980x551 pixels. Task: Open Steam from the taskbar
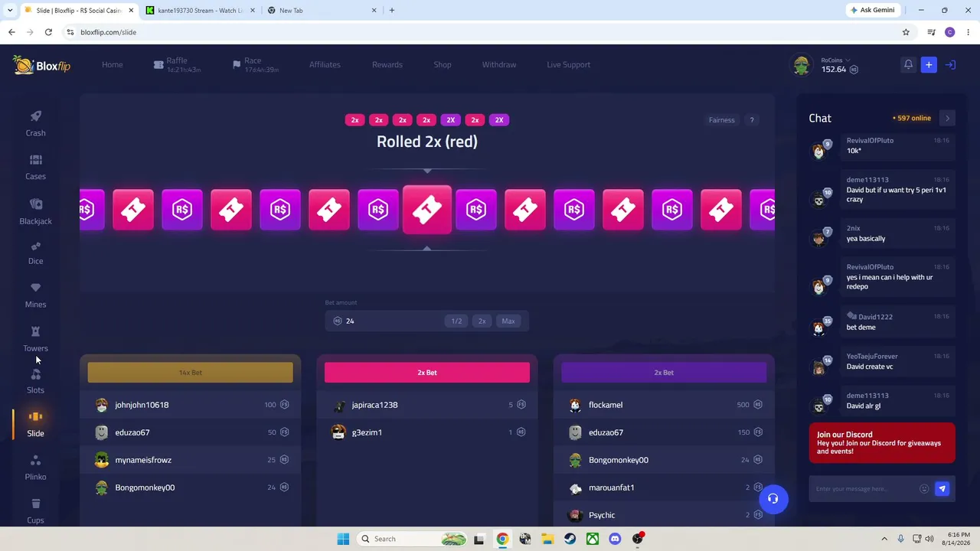[570, 539]
